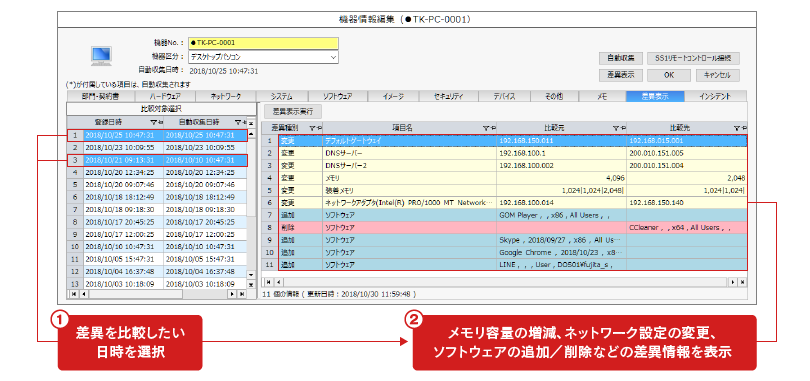This screenshot has width=810, height=381.
Task: Jump to bottom of comparison list scrollbar
Action: [252, 284]
